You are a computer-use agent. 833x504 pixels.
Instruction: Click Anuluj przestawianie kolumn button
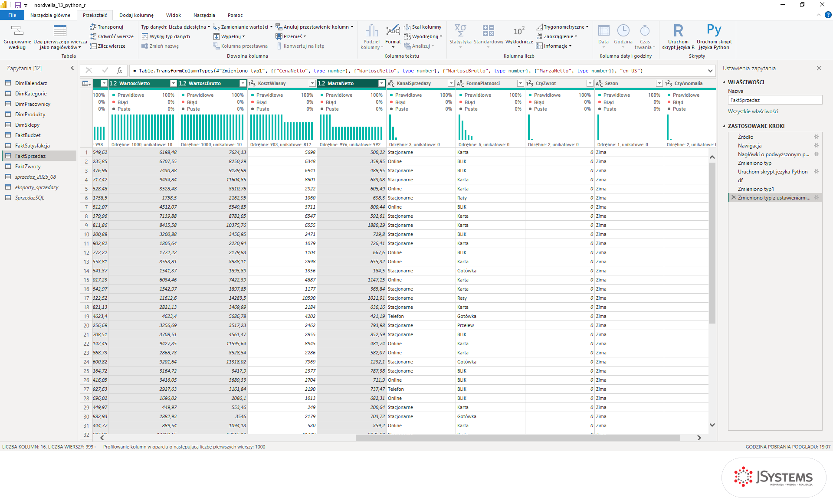315,27
